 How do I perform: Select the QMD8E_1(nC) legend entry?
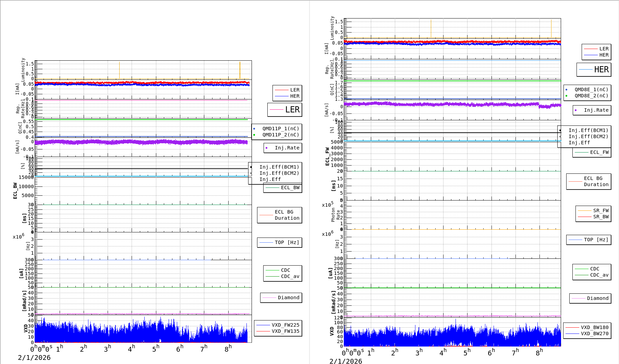coord(591,89)
